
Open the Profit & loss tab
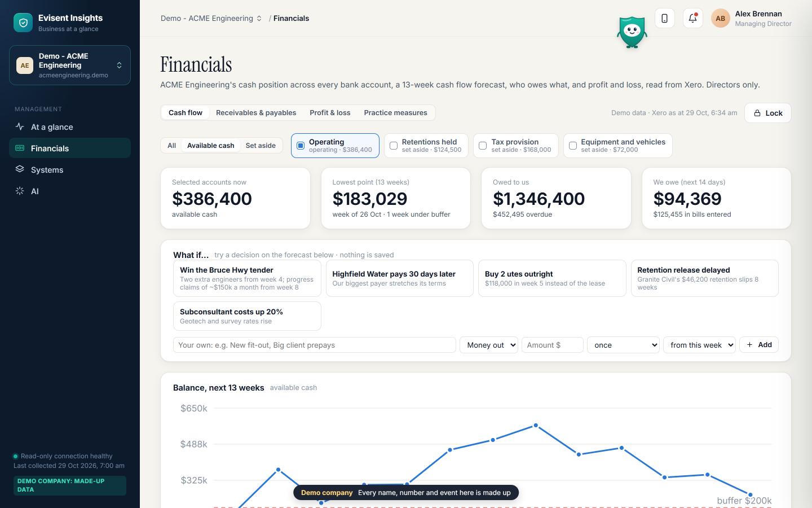[330, 113]
